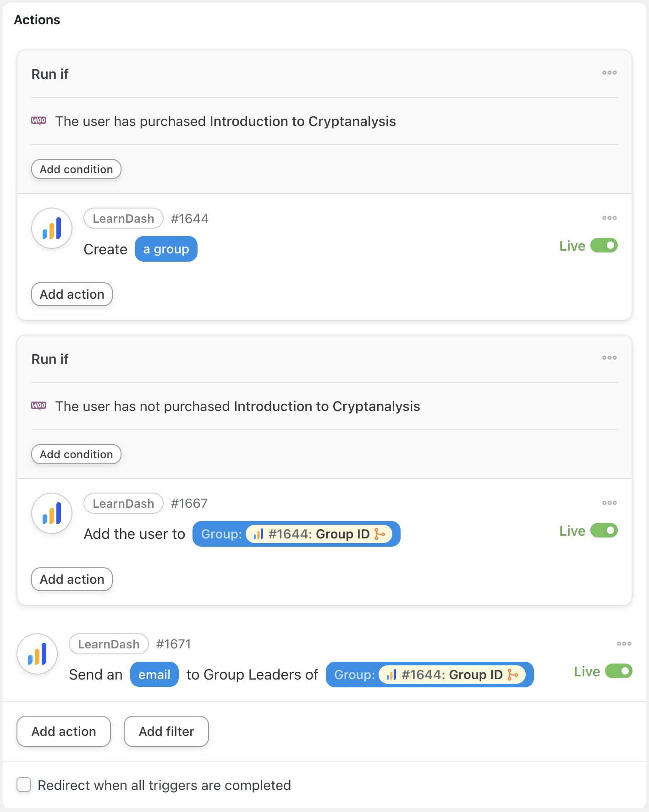The image size is (649, 812).
Task: Disable Live switch for Add the user to action
Action: point(604,531)
